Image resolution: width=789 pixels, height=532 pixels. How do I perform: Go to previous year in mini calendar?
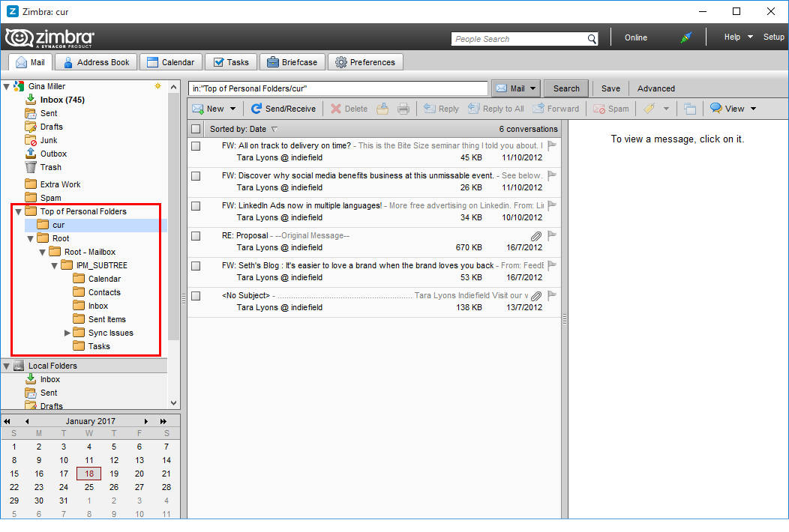coord(7,421)
